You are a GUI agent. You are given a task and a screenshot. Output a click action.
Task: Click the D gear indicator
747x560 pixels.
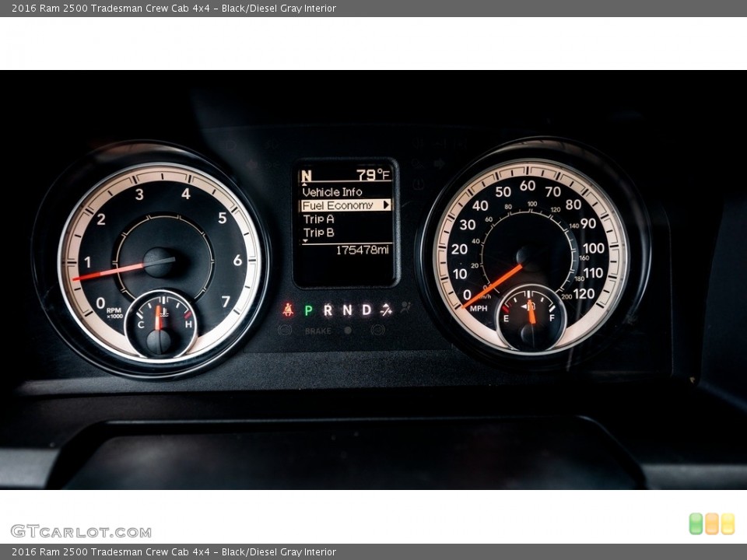pyautogui.click(x=366, y=310)
